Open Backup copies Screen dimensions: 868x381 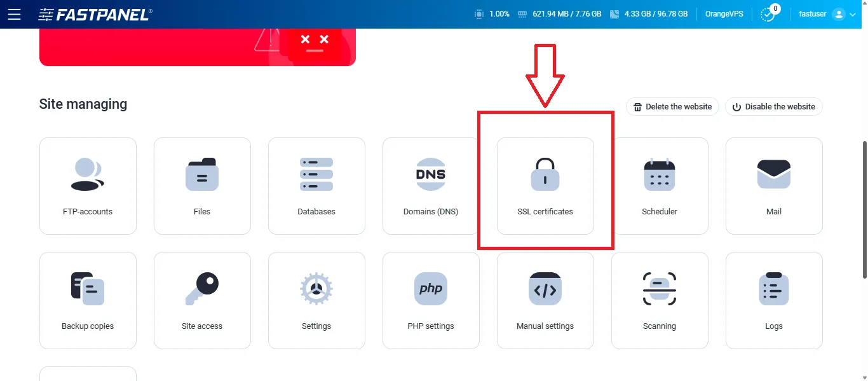88,299
